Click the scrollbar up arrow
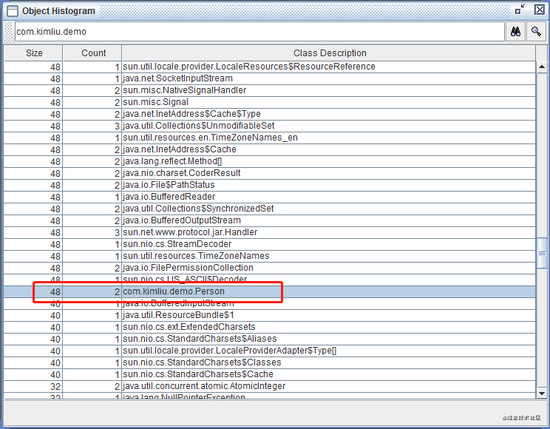 pos(542,67)
